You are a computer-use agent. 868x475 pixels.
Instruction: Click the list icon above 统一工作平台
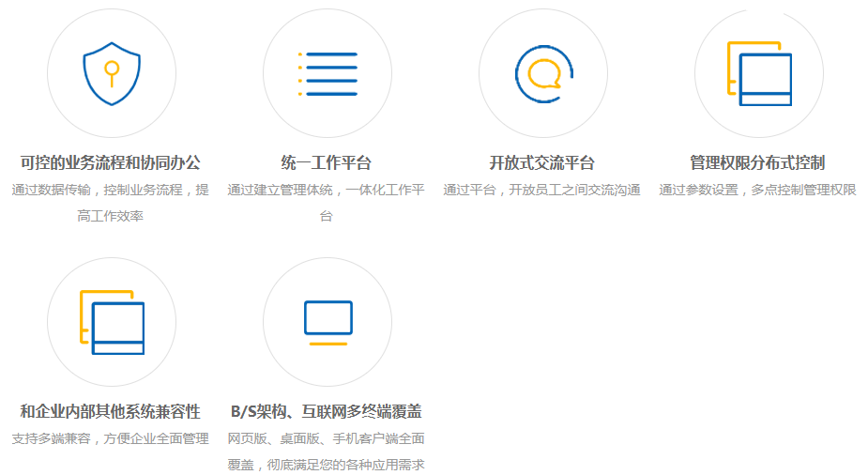coord(327,73)
